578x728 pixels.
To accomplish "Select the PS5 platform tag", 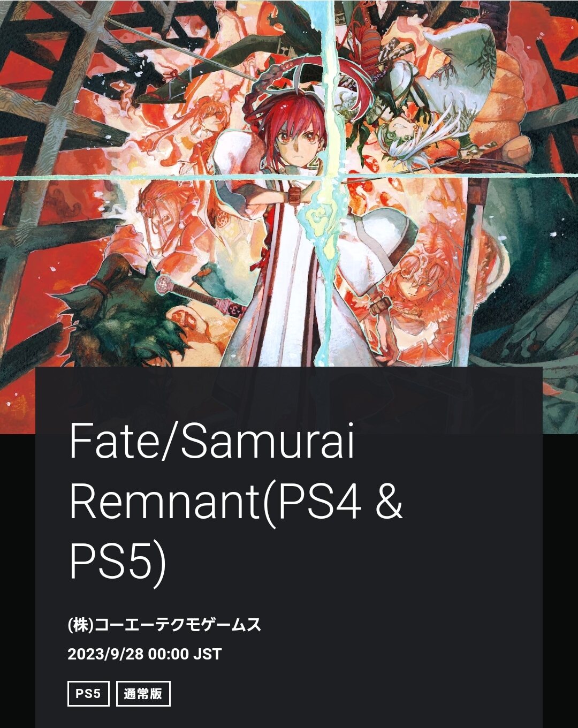I will [88, 694].
